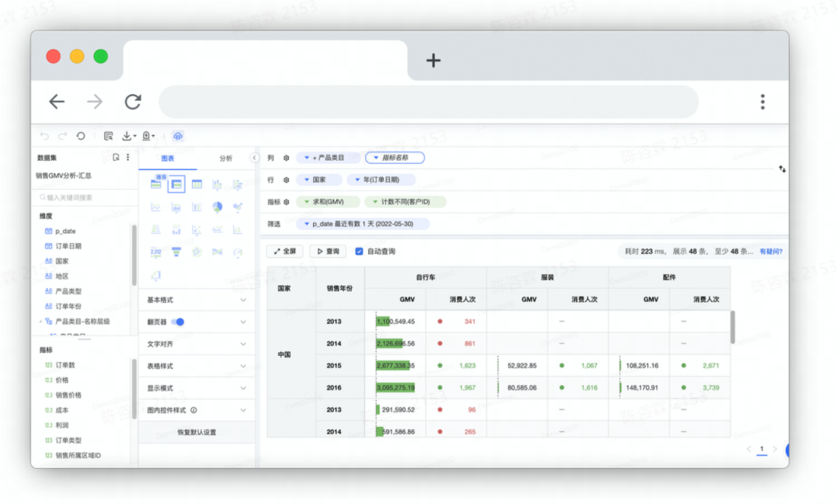
Task: Click the 查询 button
Action: 328,252
